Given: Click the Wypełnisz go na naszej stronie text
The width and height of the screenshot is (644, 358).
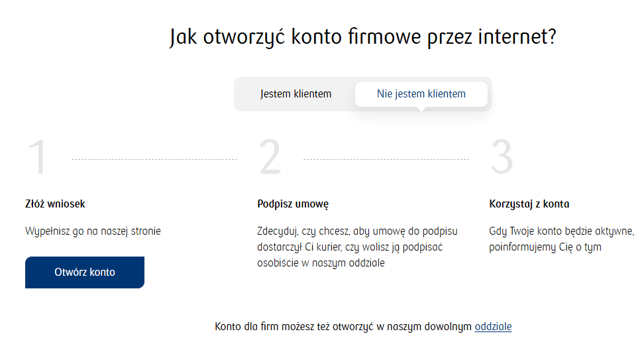Looking at the screenshot, I should [93, 231].
